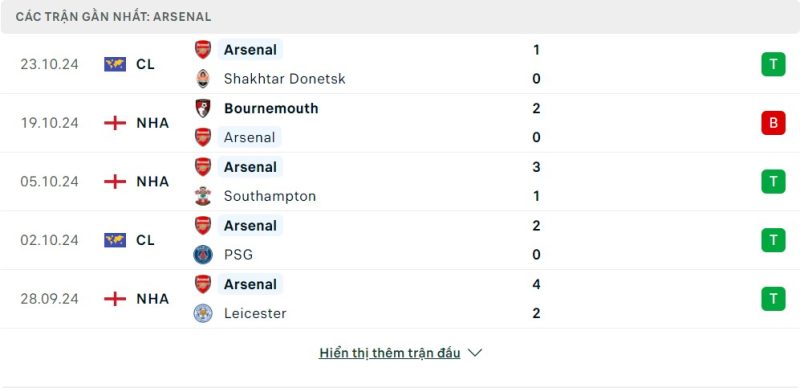
Task: Click the Leicester club crest icon
Action: click(x=203, y=313)
